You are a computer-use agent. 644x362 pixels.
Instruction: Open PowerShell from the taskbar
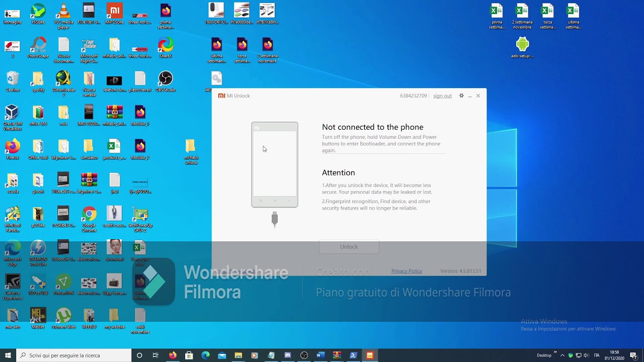pos(353,355)
